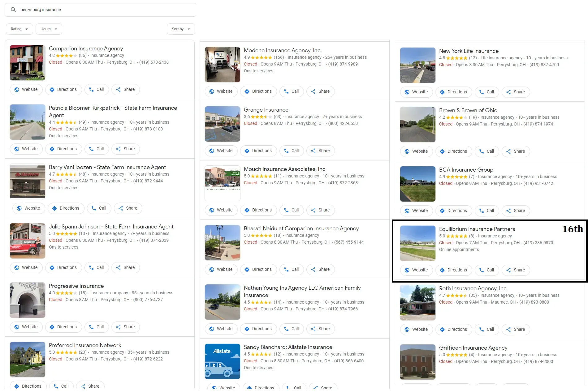The image size is (588, 392).
Task: Share the Patricia Bloomer-Kirkpatrick listing
Action: (x=125, y=149)
